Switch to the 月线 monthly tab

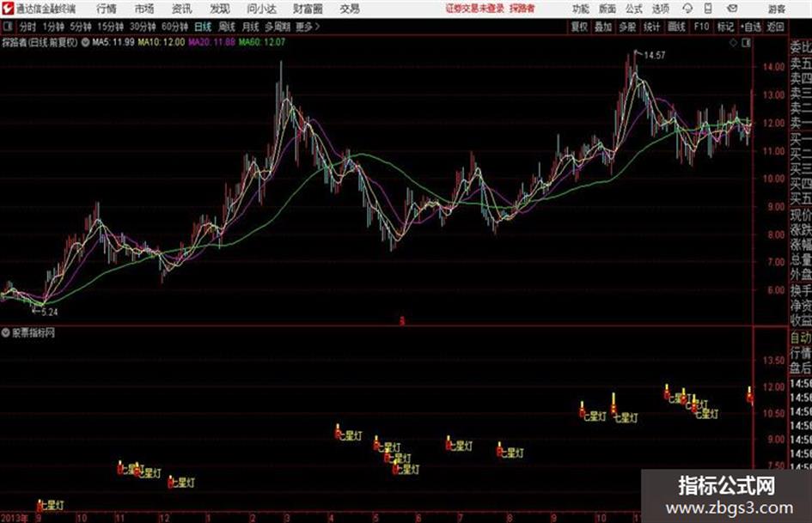click(251, 27)
